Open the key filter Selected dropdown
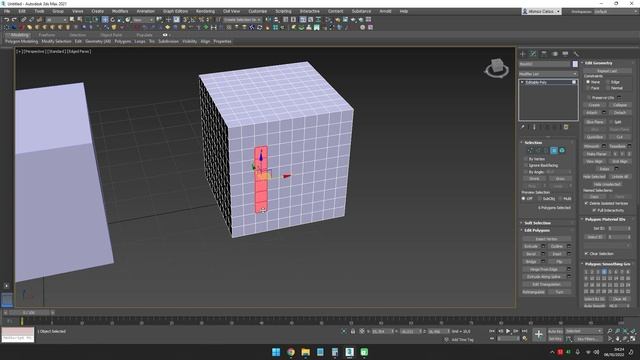Screen dimensions: 640x360 point(584,331)
